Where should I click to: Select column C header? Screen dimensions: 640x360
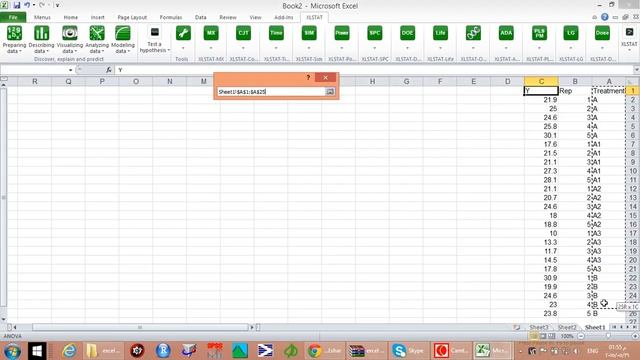541,81
